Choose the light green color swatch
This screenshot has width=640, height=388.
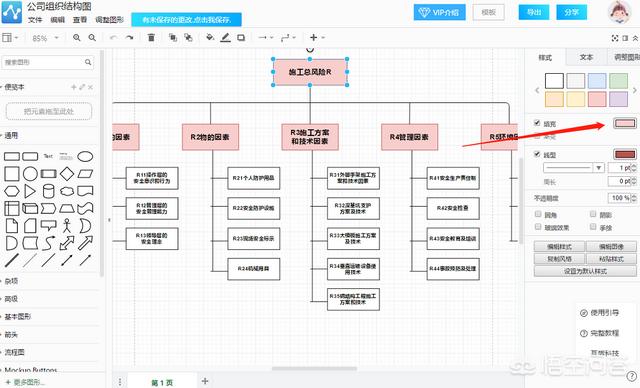tap(618, 81)
